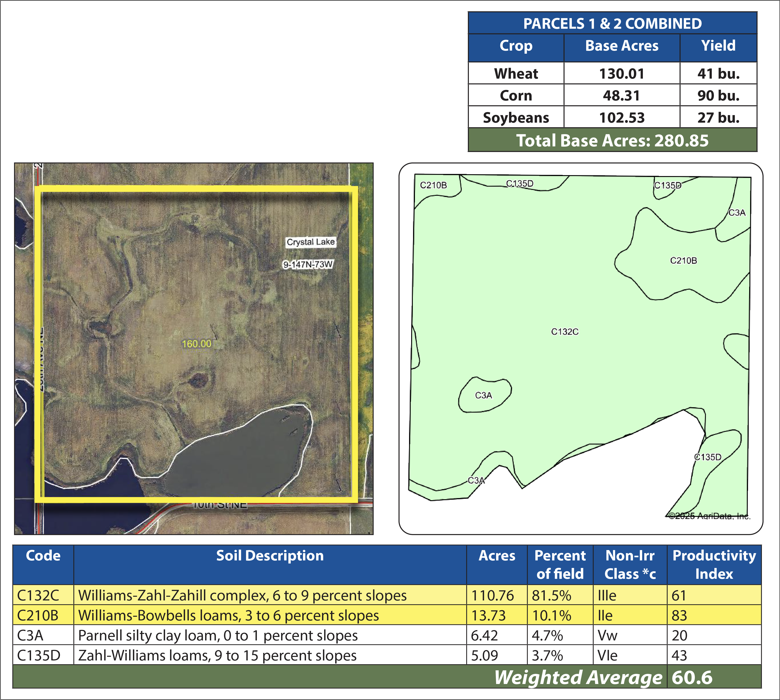Click C3A label inside oval zone
The image size is (780, 700).
click(x=483, y=395)
